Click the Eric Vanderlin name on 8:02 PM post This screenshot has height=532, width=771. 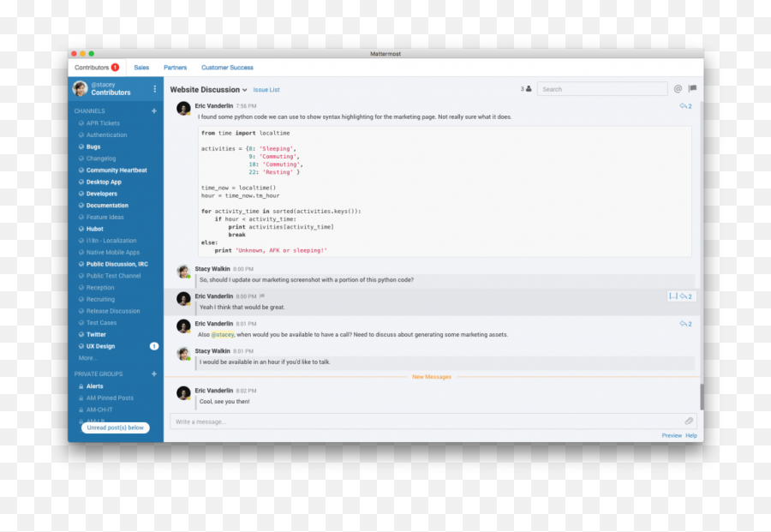pyautogui.click(x=214, y=391)
